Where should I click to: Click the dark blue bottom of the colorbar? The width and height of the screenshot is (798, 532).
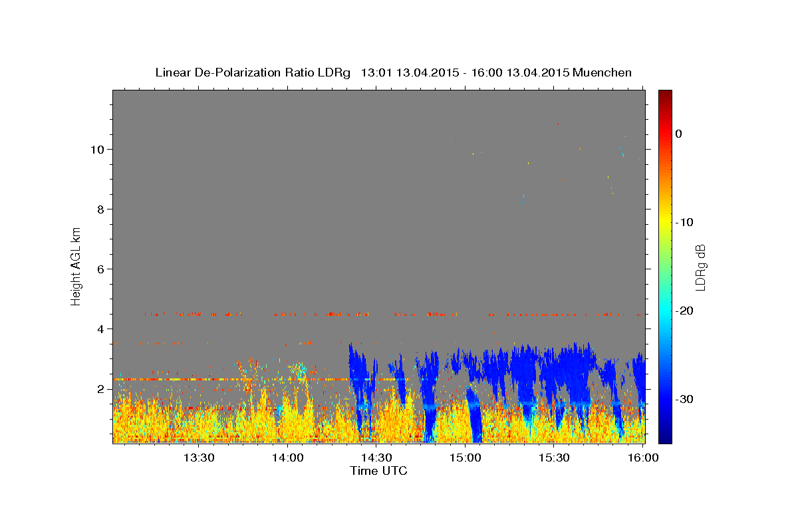click(665, 438)
